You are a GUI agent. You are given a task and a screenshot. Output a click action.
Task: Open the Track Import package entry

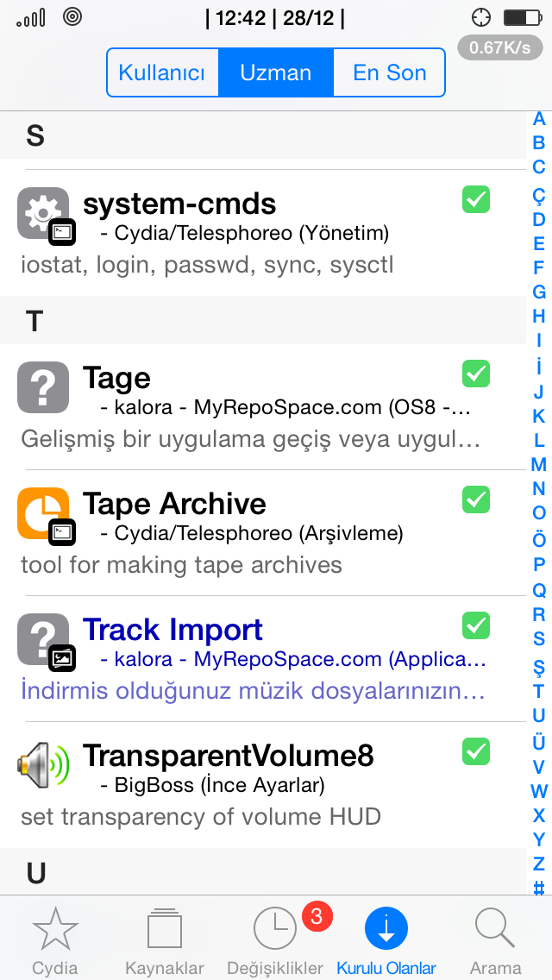(x=262, y=659)
